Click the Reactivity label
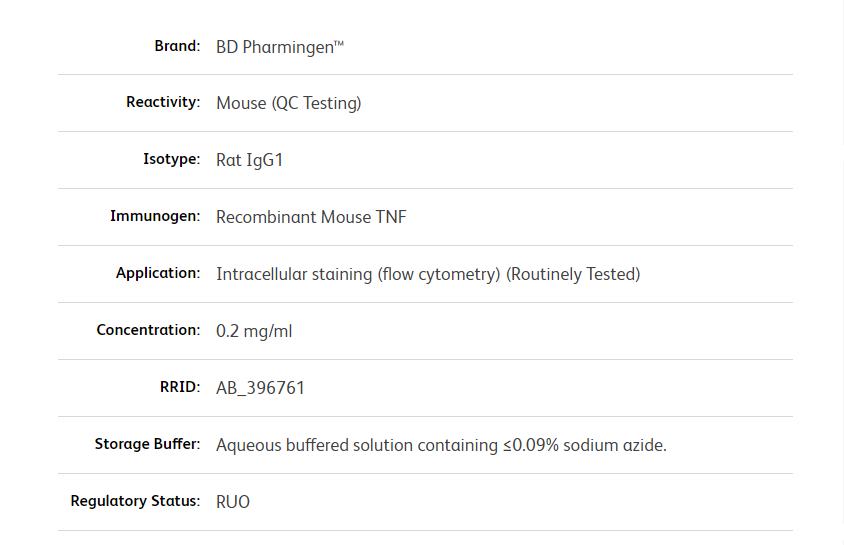This screenshot has width=844, height=545. tap(163, 102)
